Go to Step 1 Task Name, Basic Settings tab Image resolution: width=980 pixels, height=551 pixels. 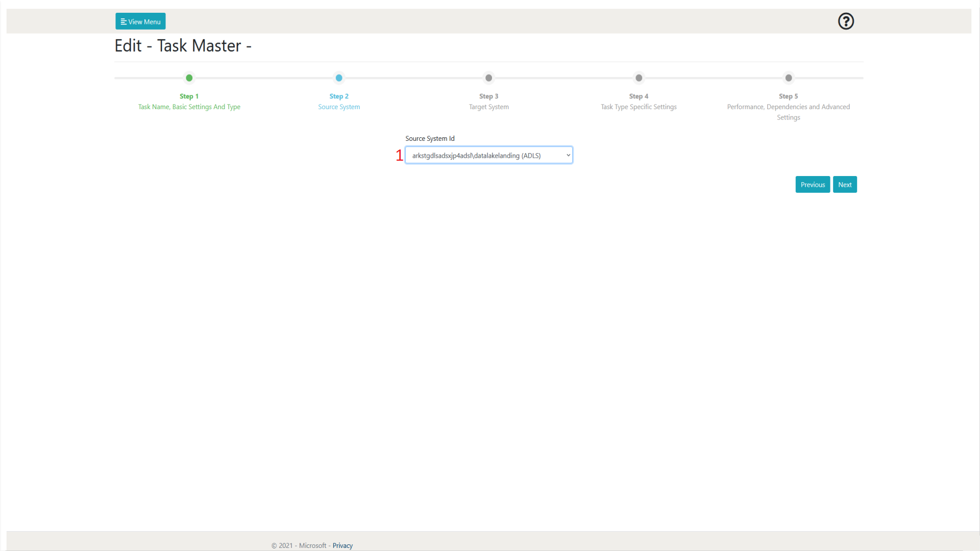[x=189, y=107]
